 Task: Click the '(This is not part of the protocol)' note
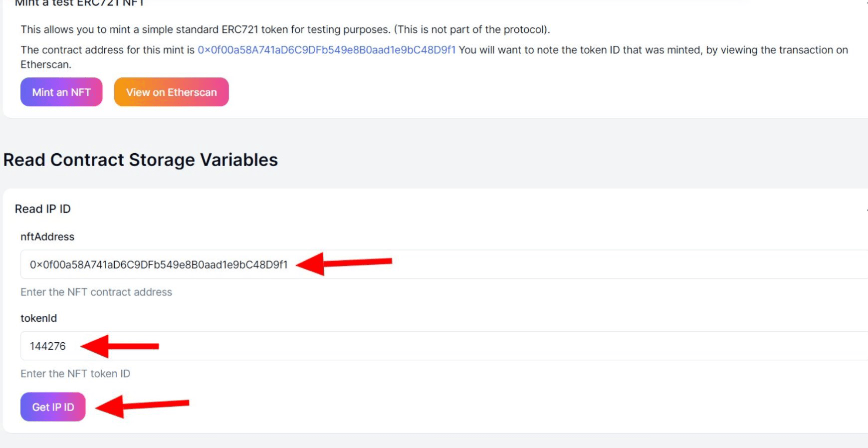pyautogui.click(x=472, y=29)
